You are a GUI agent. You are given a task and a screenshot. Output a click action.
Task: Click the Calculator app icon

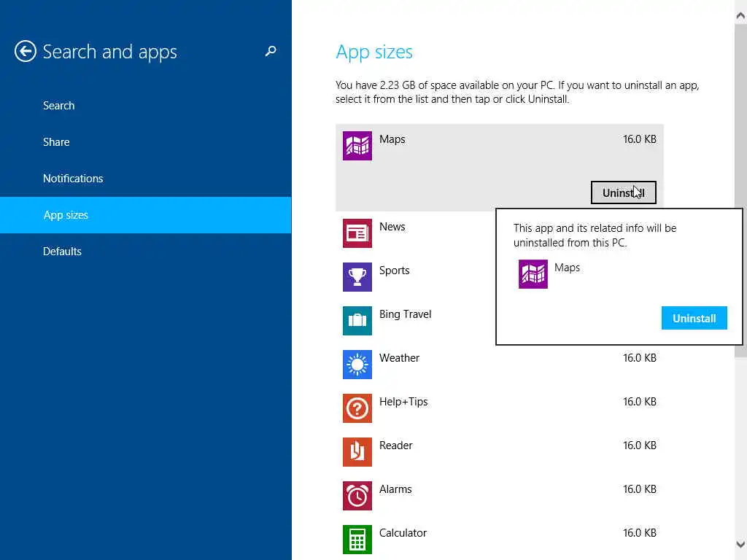pos(357,540)
